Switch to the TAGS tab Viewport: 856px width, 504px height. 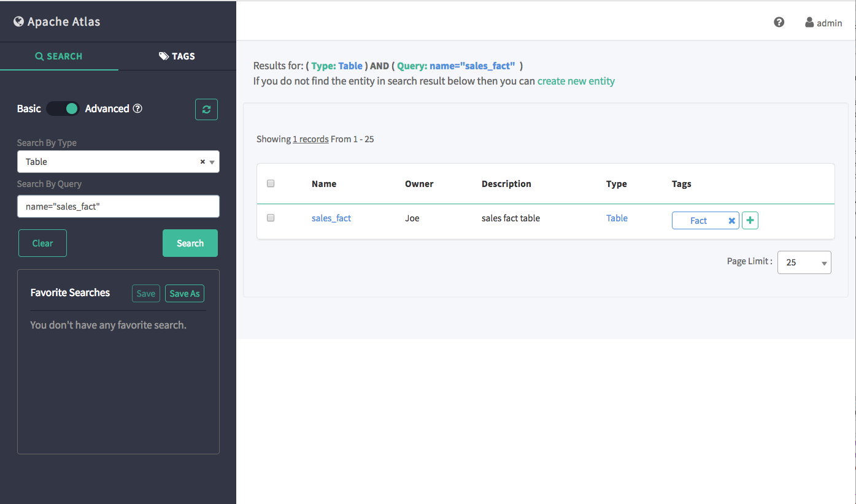pos(177,56)
